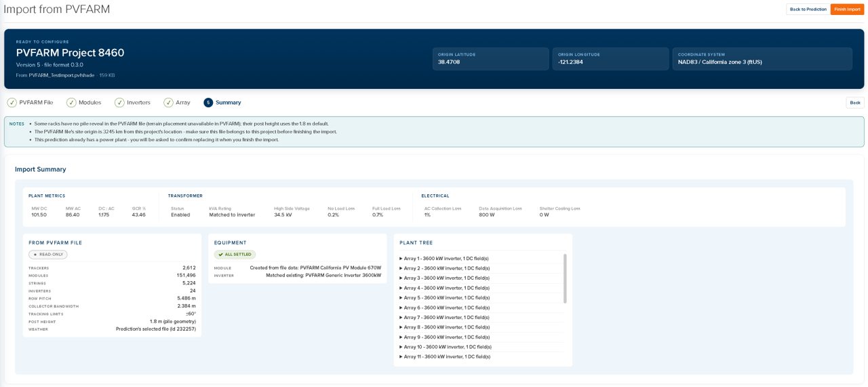Click the Row Pitch value 5.486 m
Image resolution: width=868 pixels, height=387 pixels.
[x=186, y=298]
